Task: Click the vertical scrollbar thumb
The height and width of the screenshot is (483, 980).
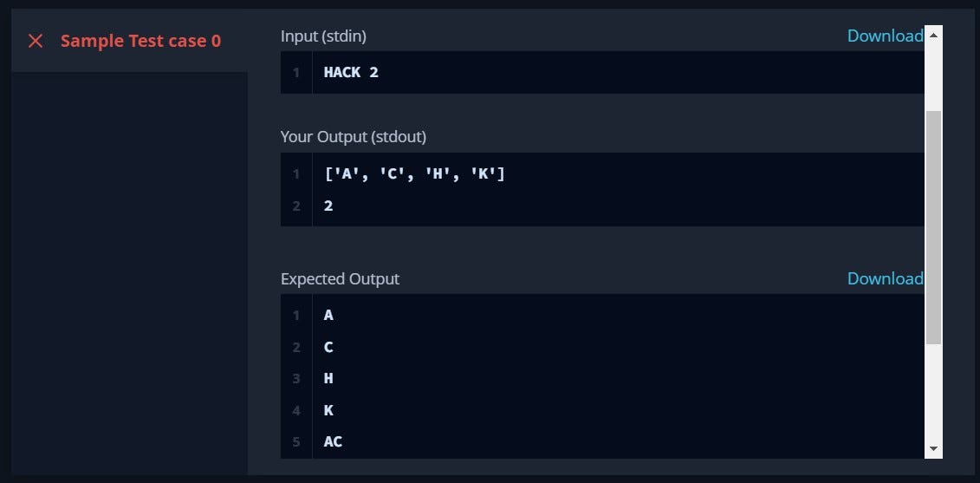Action: point(933,228)
